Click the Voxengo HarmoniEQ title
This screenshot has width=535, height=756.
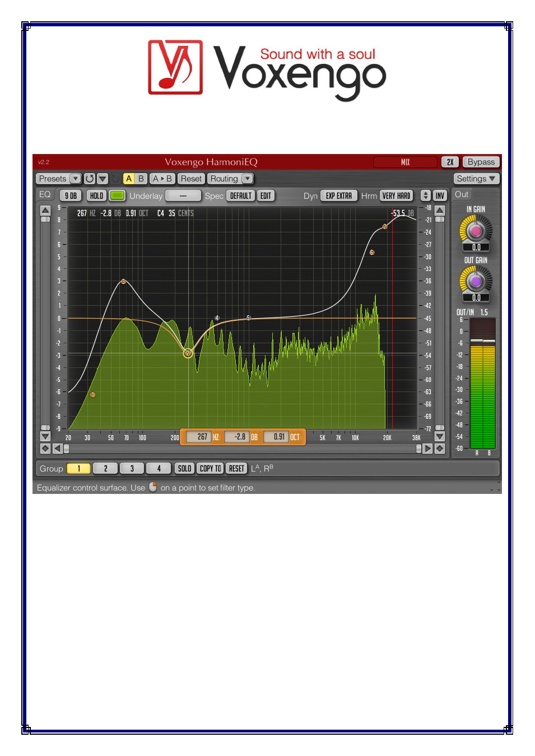tap(211, 162)
